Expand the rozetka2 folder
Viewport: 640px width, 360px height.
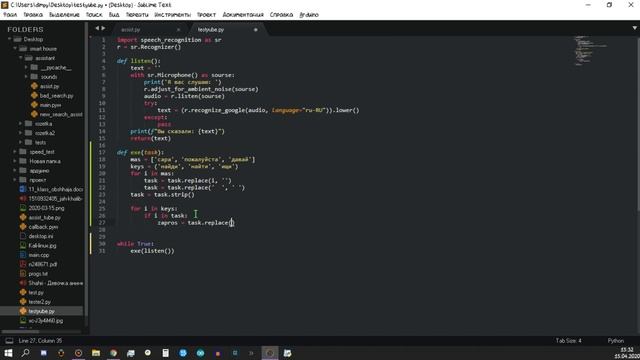click(x=21, y=133)
